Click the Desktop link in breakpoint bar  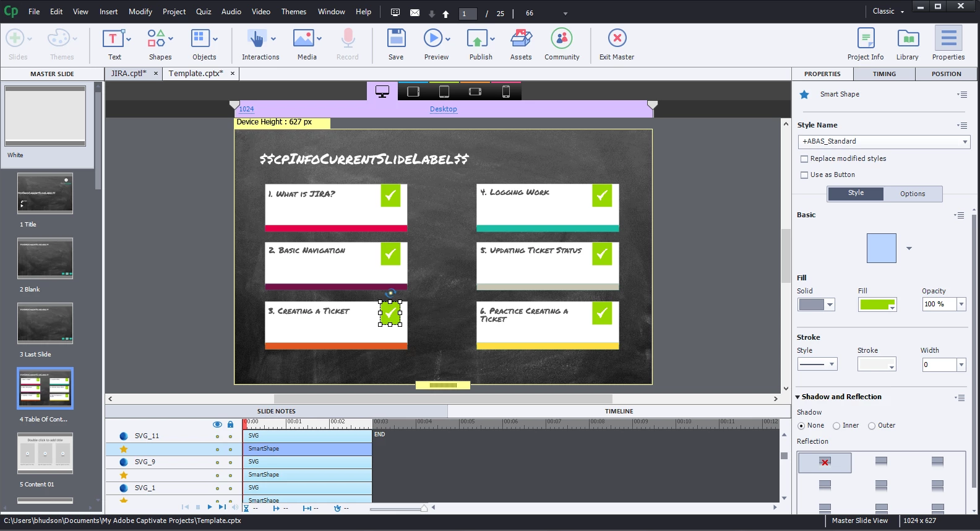444,109
